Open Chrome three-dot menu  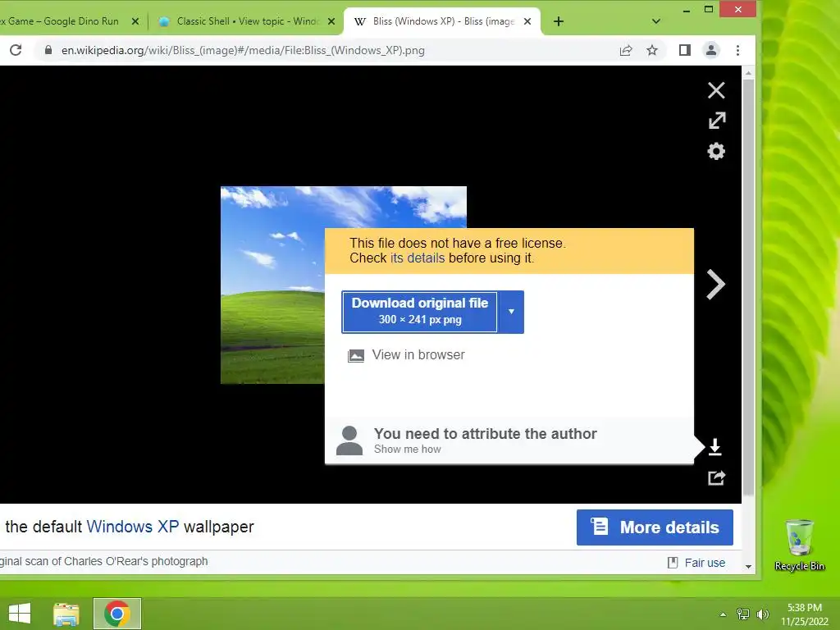pos(737,50)
